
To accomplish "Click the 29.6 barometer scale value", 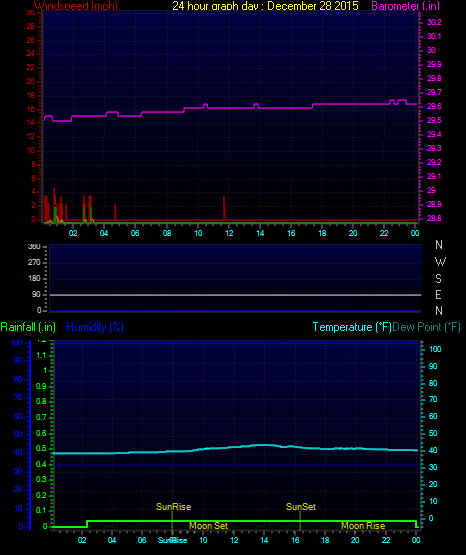I will pyautogui.click(x=434, y=107).
